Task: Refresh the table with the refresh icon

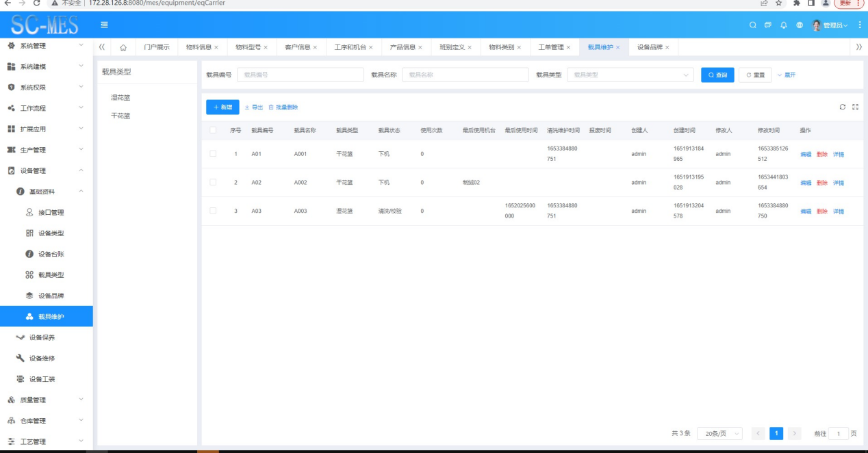Action: point(843,107)
